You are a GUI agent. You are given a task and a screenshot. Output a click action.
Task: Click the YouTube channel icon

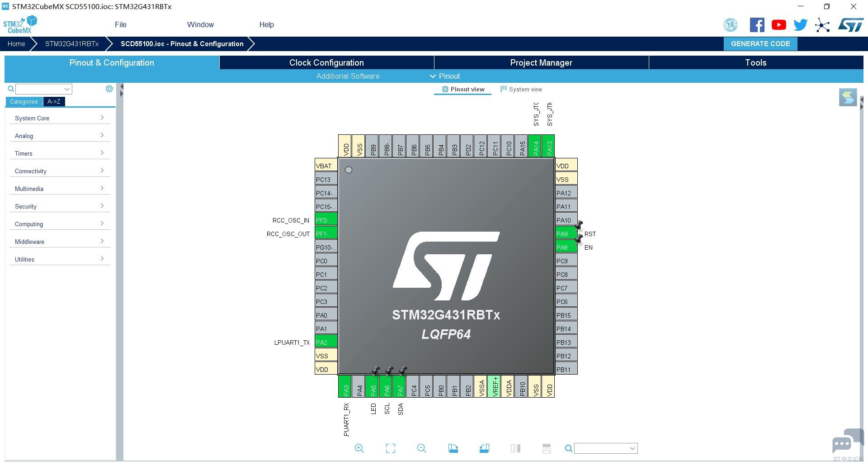pos(778,25)
